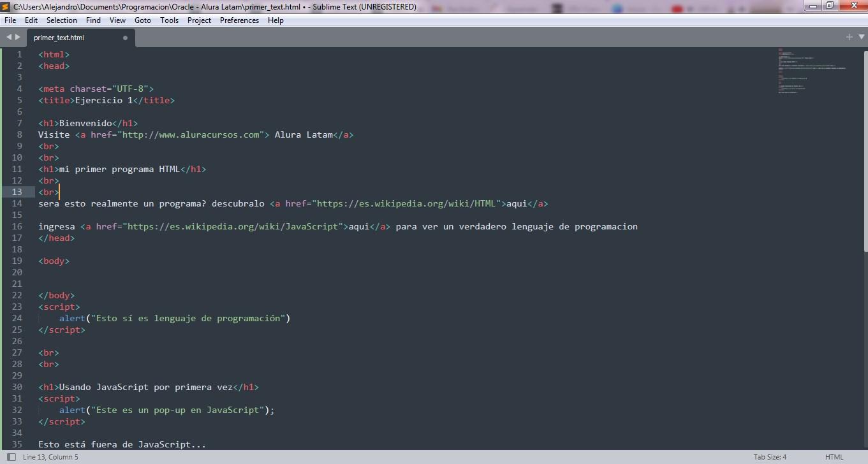Viewport: 868px width, 464px height.
Task: Click the title text Ejercicio 1
Action: tap(104, 100)
